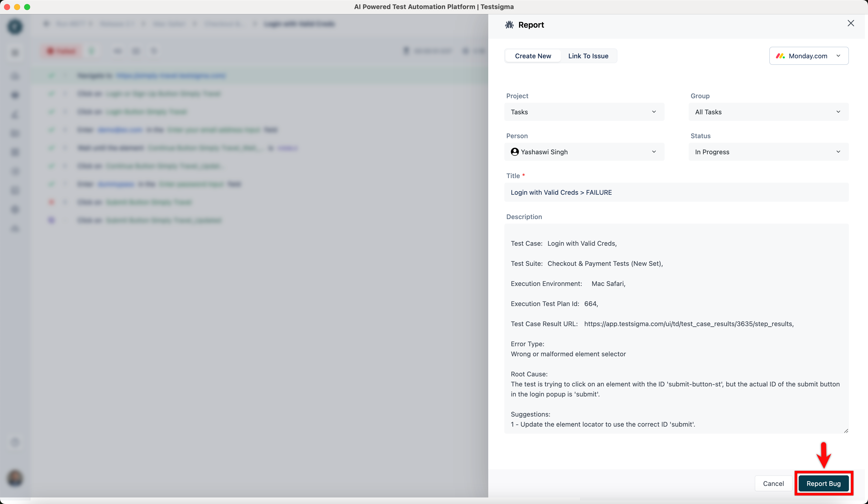
Task: Click the red Failed status badge
Action: (x=62, y=51)
